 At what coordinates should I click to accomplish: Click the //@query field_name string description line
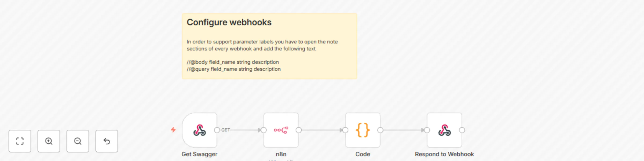[234, 69]
